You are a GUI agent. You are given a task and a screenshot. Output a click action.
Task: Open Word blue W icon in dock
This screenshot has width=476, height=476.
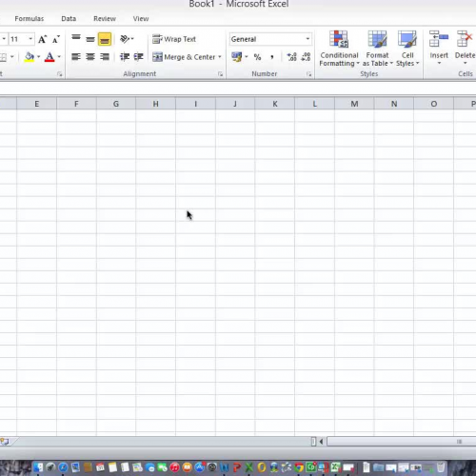click(x=225, y=467)
